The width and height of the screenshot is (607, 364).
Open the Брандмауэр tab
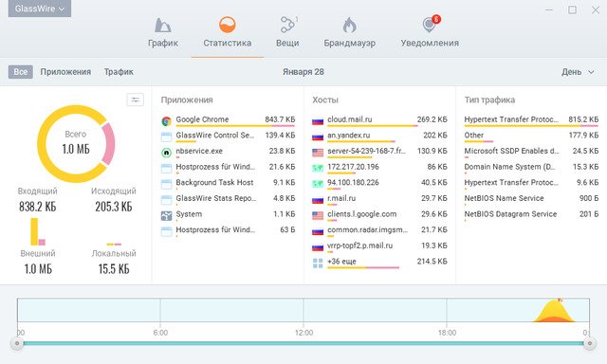tap(350, 33)
